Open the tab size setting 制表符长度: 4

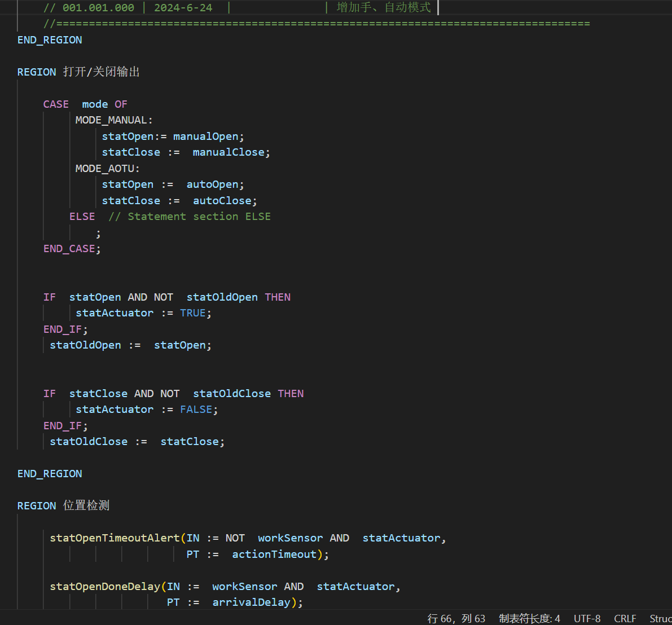(x=529, y=618)
